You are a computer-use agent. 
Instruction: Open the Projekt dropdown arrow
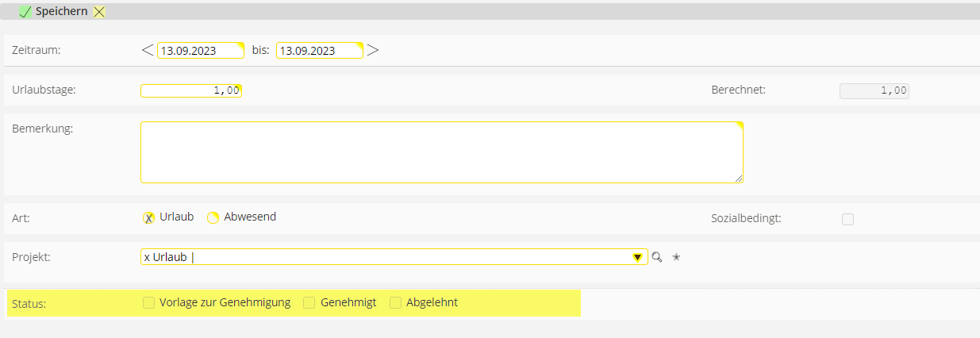point(637,257)
